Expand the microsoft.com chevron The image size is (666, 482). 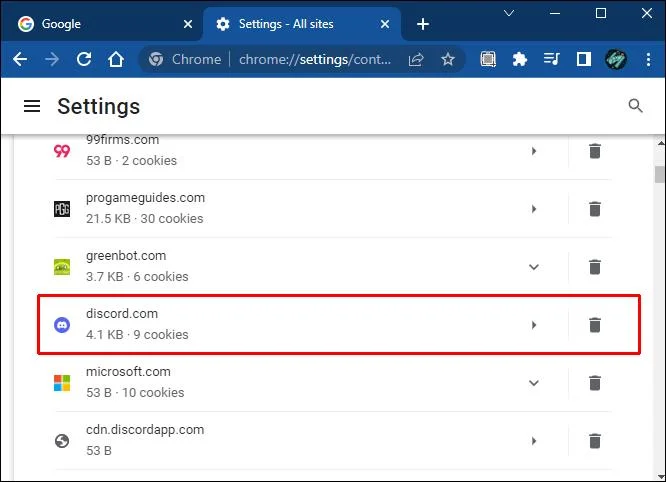click(x=534, y=383)
